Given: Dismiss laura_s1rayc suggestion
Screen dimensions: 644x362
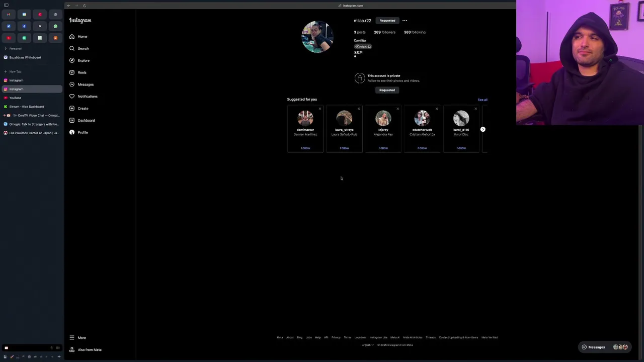Looking at the screenshot, I should [x=359, y=109].
